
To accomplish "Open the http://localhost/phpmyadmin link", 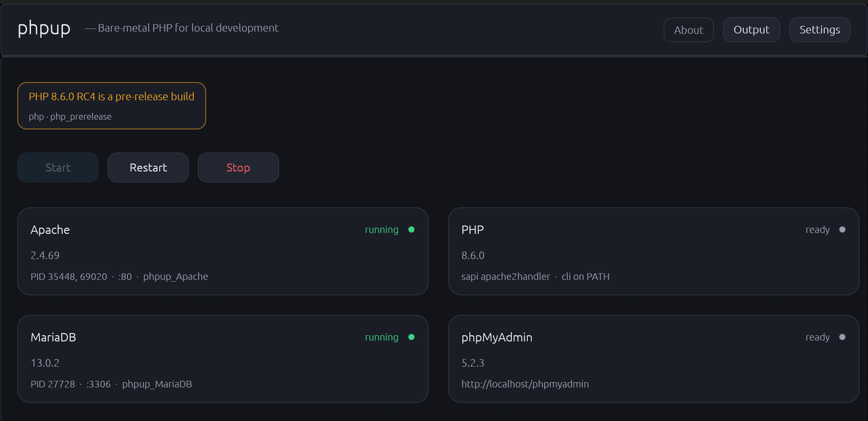I will [x=525, y=384].
